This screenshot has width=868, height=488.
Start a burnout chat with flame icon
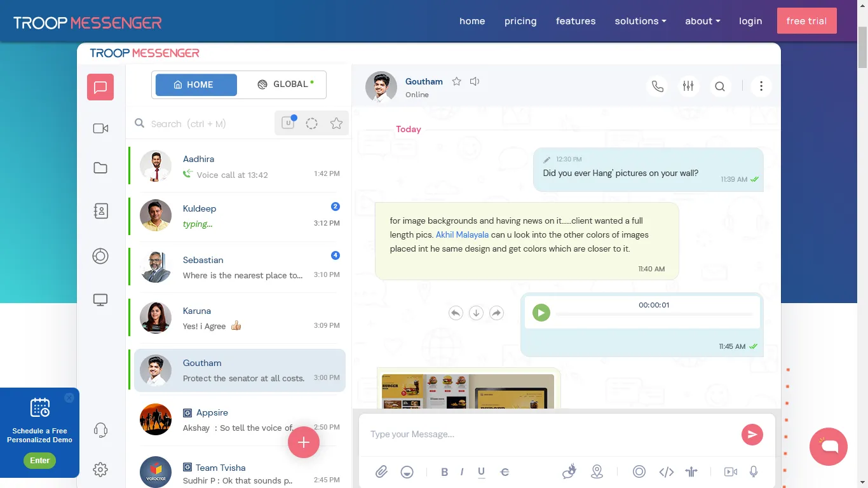coord(569,471)
